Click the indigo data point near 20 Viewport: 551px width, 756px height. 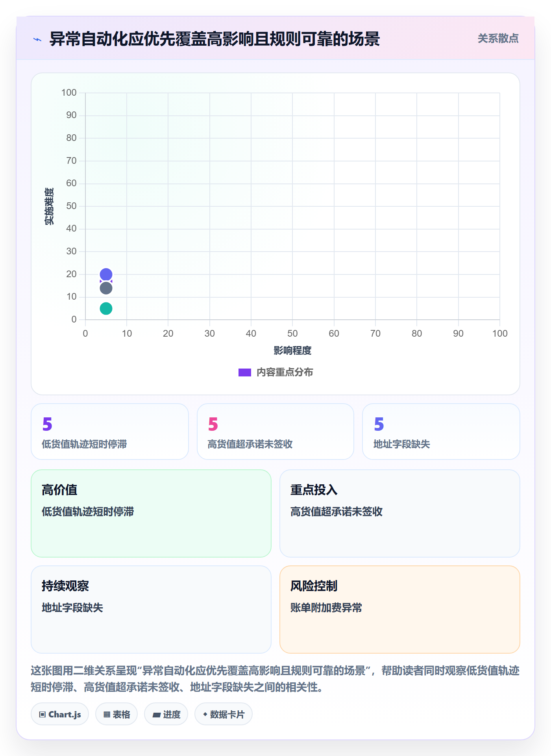tap(106, 274)
